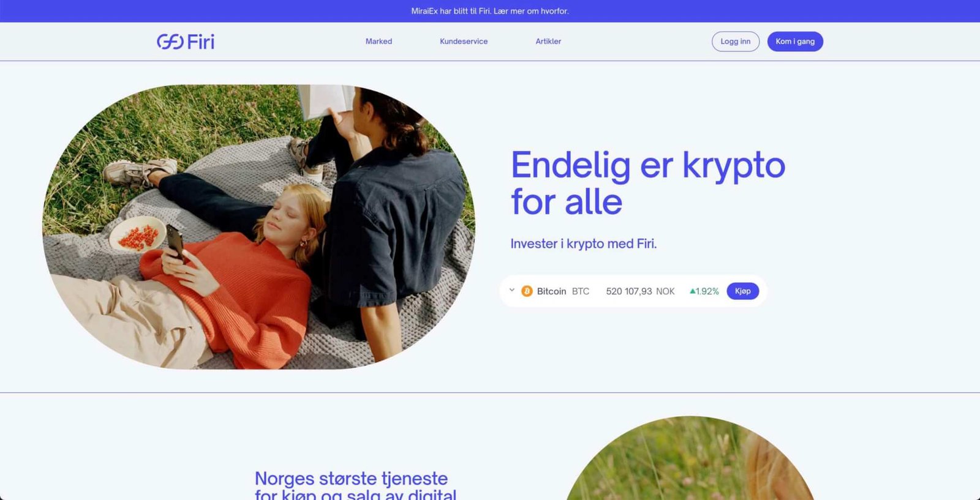980x500 pixels.
Task: Click the picnic couple hero image
Action: pyautogui.click(x=258, y=227)
